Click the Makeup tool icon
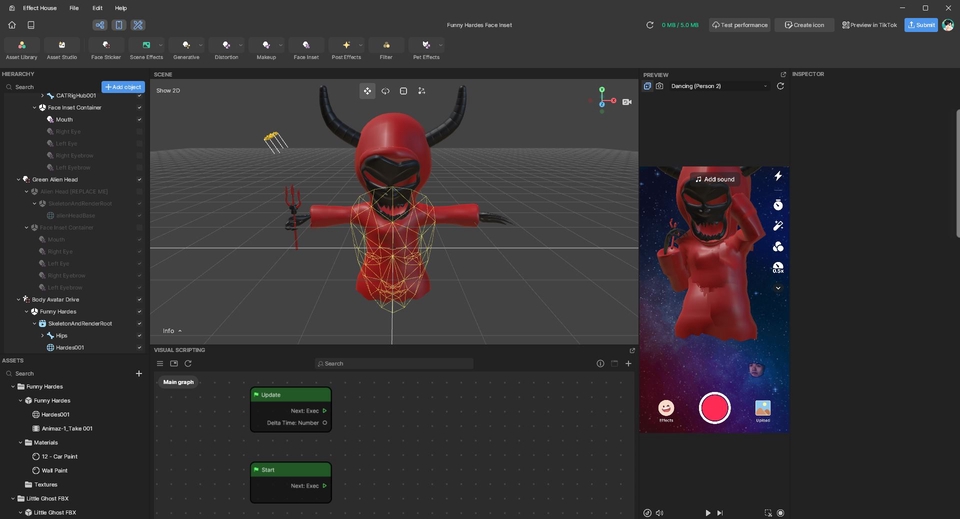Viewport: 960px width, 519px height. 266,45
